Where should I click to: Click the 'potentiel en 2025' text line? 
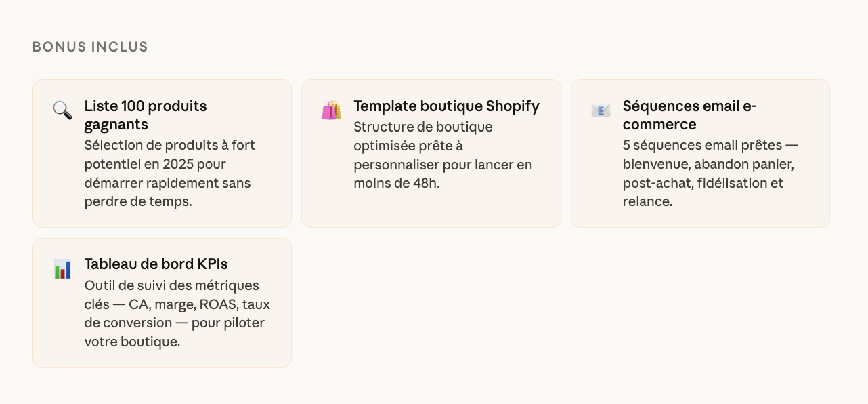click(155, 164)
